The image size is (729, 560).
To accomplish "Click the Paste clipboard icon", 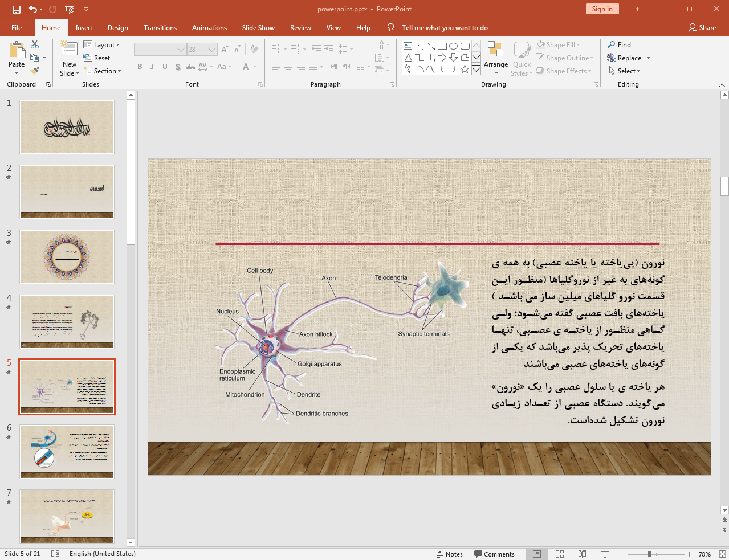I will (x=17, y=51).
